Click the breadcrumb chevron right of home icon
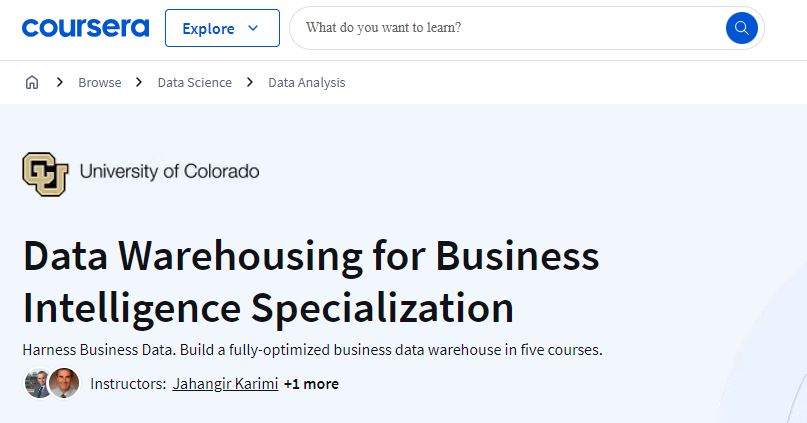The image size is (807, 423). pos(60,82)
